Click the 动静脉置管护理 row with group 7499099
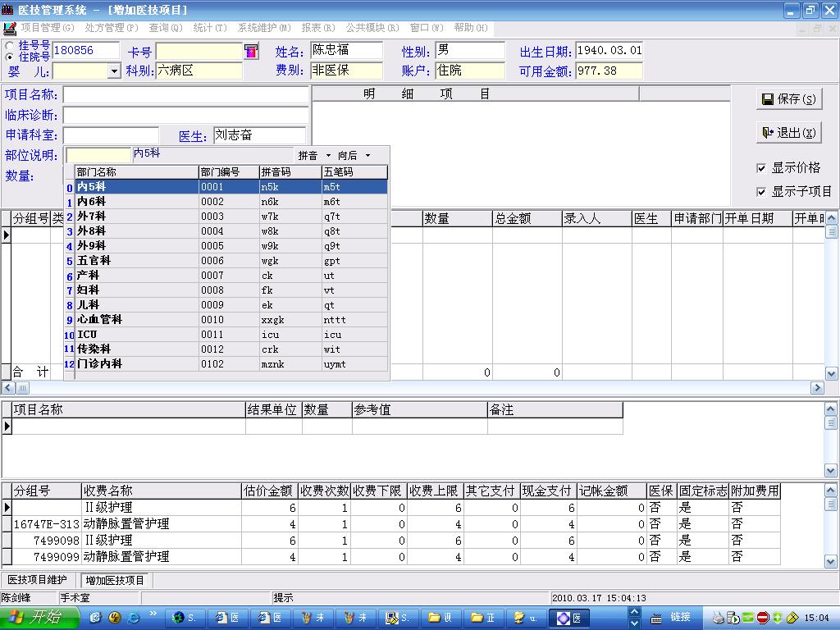 coord(396,557)
